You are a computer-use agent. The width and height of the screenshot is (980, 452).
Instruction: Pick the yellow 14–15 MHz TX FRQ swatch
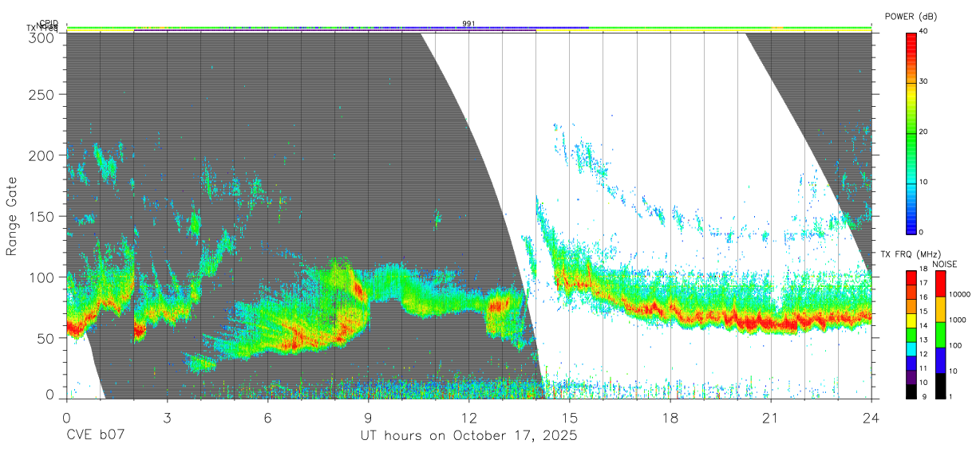click(911, 319)
